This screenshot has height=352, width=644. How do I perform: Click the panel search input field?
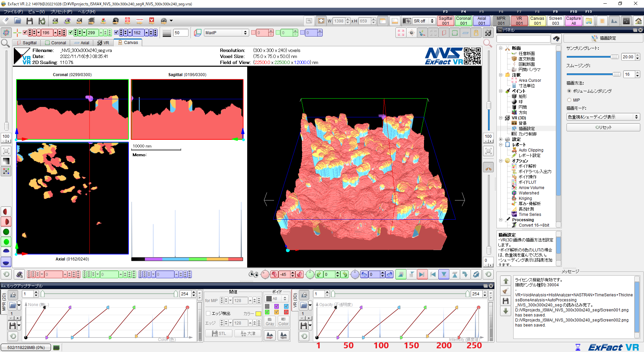pyautogui.click(x=523, y=39)
